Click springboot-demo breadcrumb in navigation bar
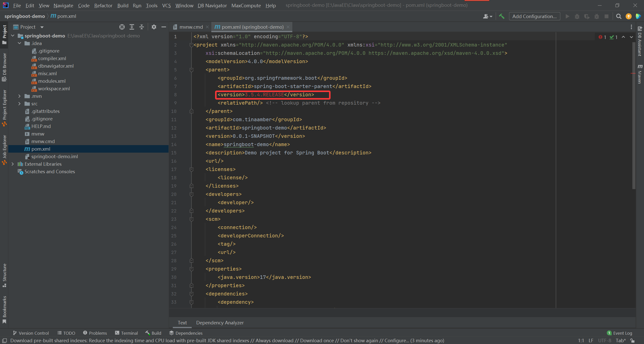The width and height of the screenshot is (644, 344). 25,16
